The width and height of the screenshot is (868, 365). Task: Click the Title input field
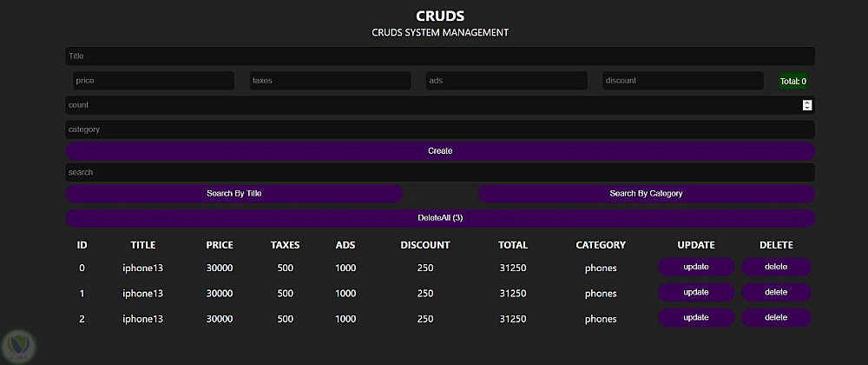[439, 56]
